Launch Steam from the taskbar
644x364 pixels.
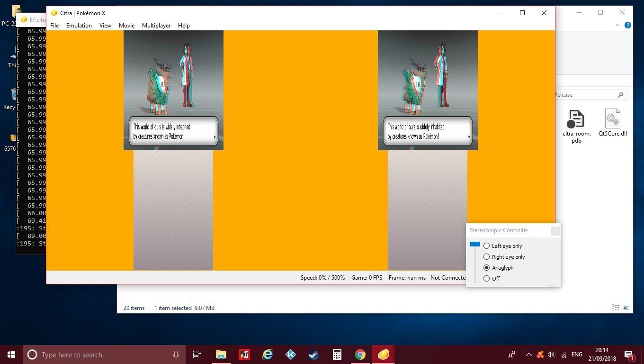314,355
